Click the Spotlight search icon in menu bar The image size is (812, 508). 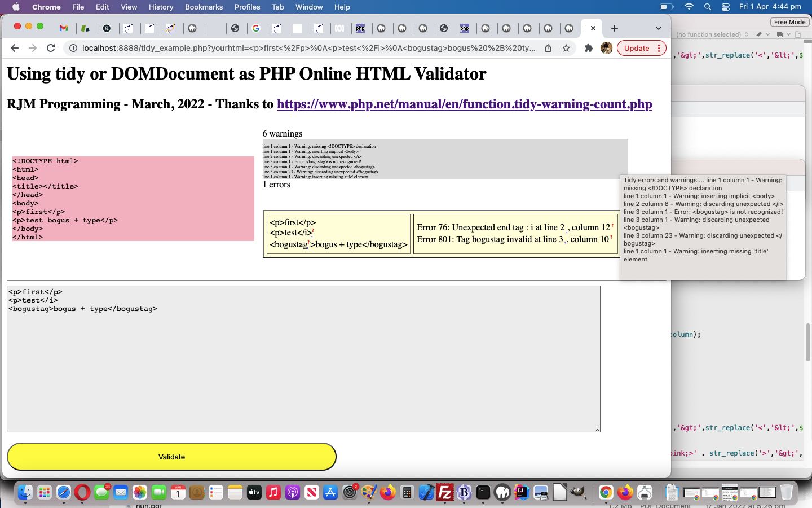pos(707,7)
